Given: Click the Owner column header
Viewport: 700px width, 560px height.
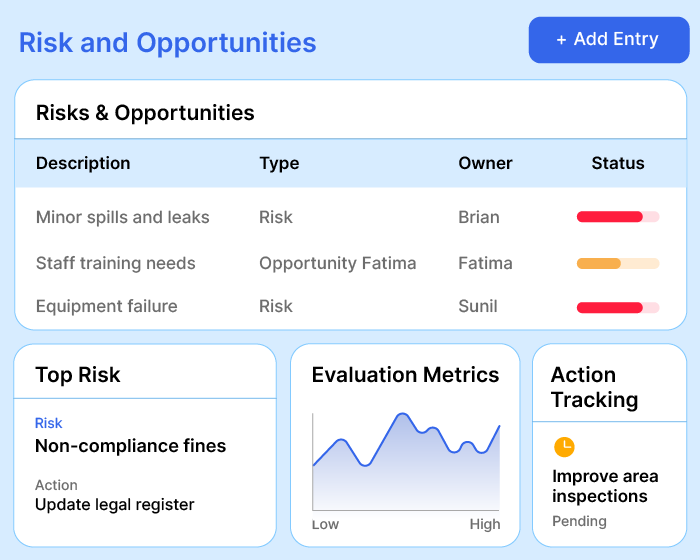Looking at the screenshot, I should click(485, 163).
